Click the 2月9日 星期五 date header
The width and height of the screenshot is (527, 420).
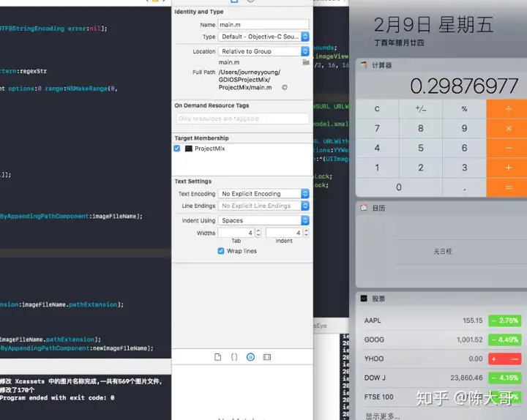tap(433, 25)
